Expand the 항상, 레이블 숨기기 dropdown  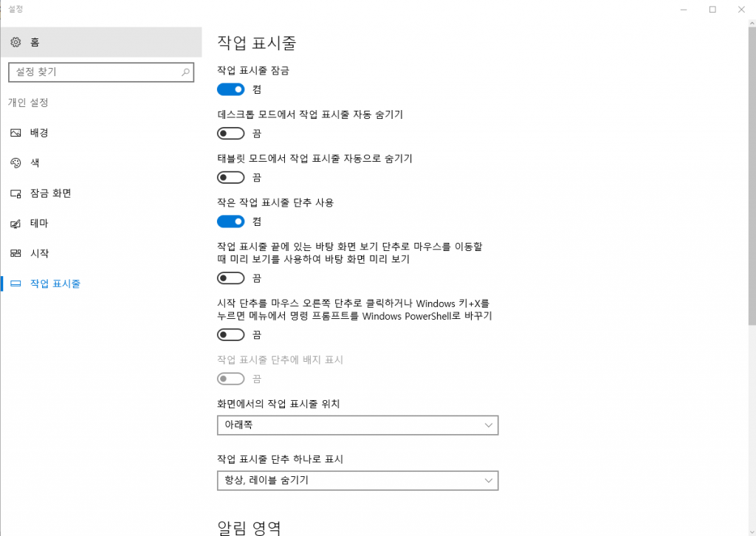[358, 481]
